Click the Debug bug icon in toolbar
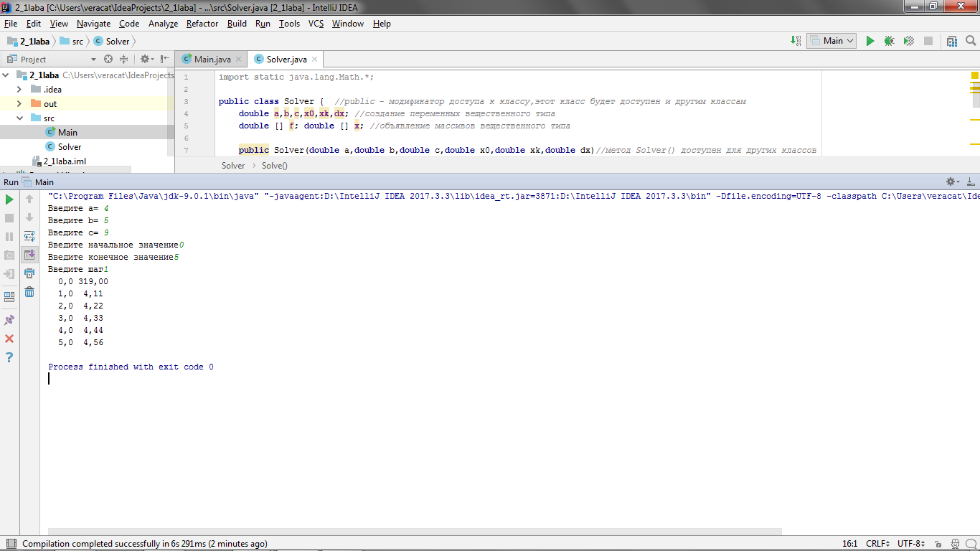Image resolution: width=980 pixels, height=551 pixels. pos(889,41)
